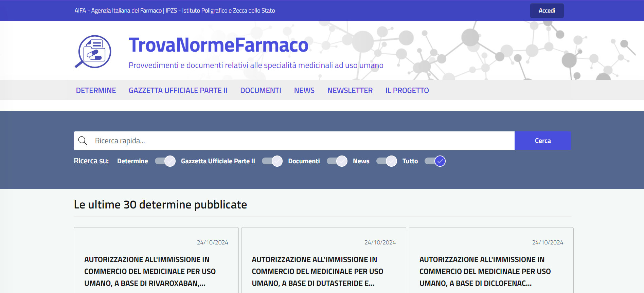Go to the DOCUMENTI menu section
The width and height of the screenshot is (644, 293).
[x=261, y=90]
